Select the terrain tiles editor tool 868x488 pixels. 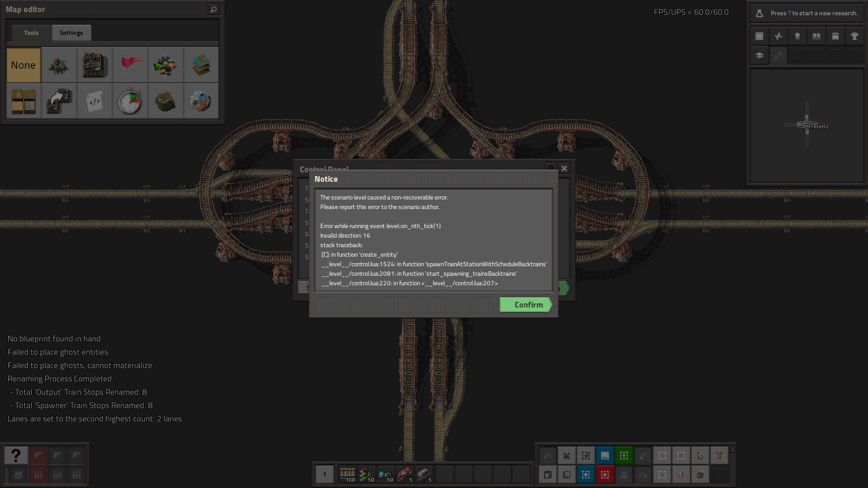[24, 100]
